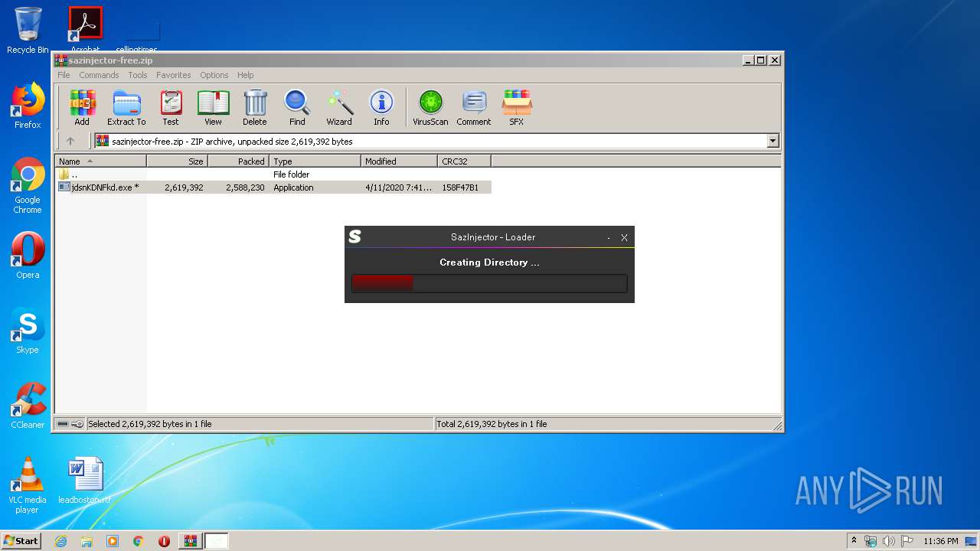Image resolution: width=980 pixels, height=551 pixels.
Task: Click the Delete toolbar icon
Action: pos(255,107)
